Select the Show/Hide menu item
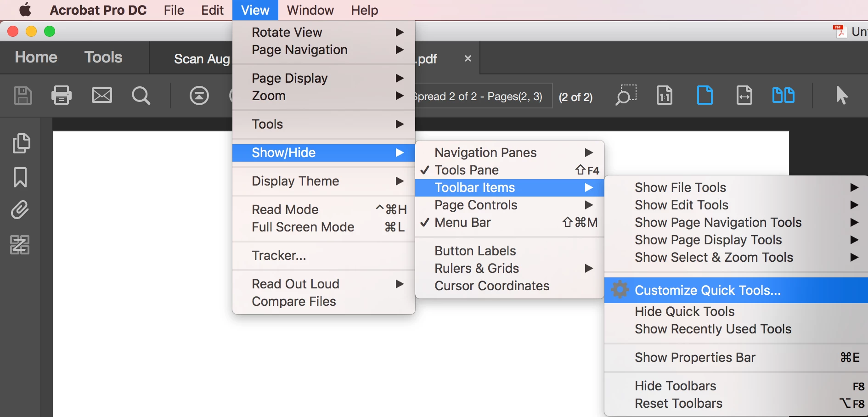The height and width of the screenshot is (417, 868). tap(324, 152)
